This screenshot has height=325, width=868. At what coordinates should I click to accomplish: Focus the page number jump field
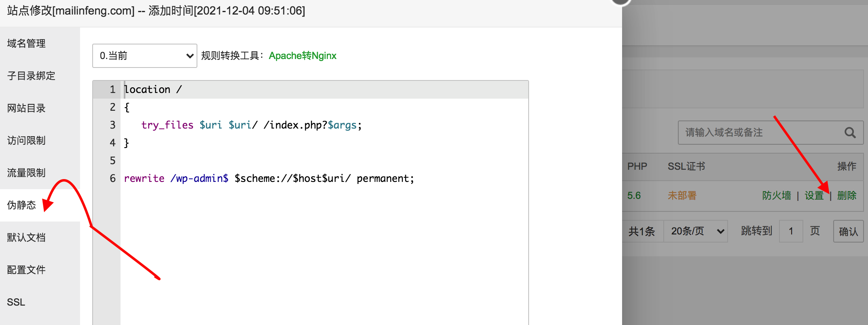[x=791, y=231]
